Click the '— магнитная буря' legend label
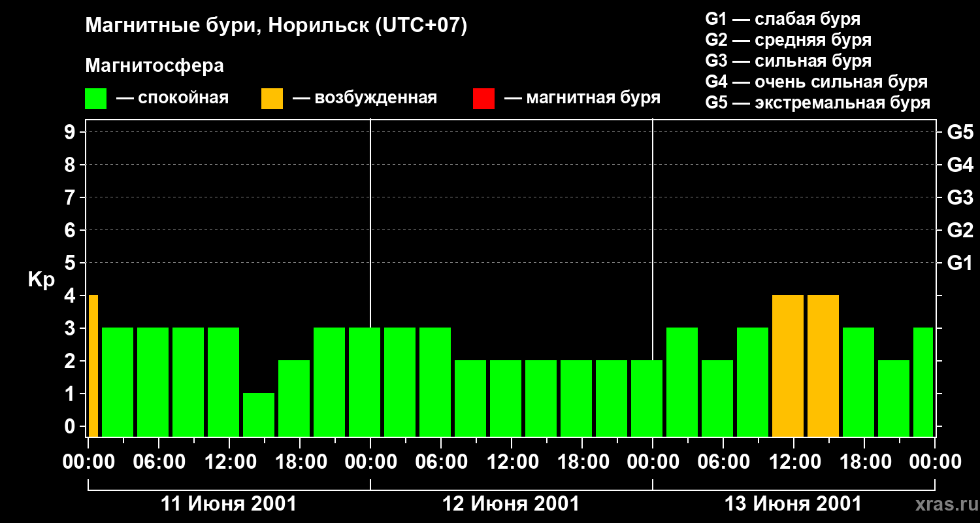 point(582,98)
